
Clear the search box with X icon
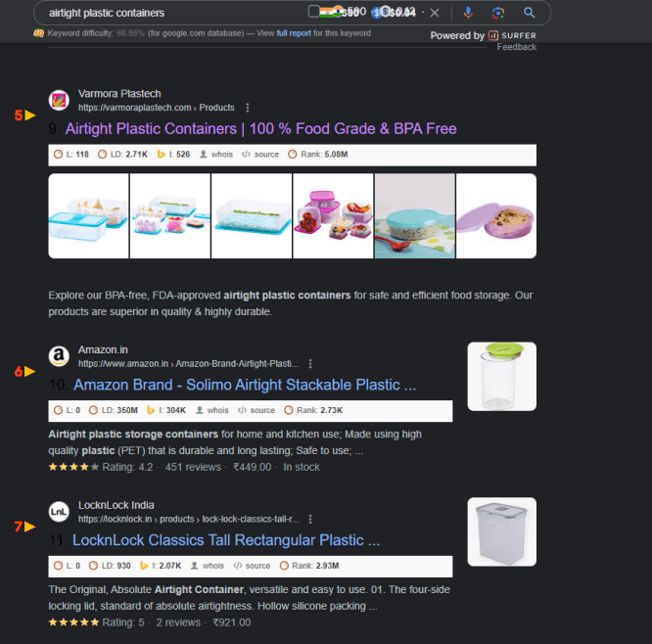tap(435, 13)
